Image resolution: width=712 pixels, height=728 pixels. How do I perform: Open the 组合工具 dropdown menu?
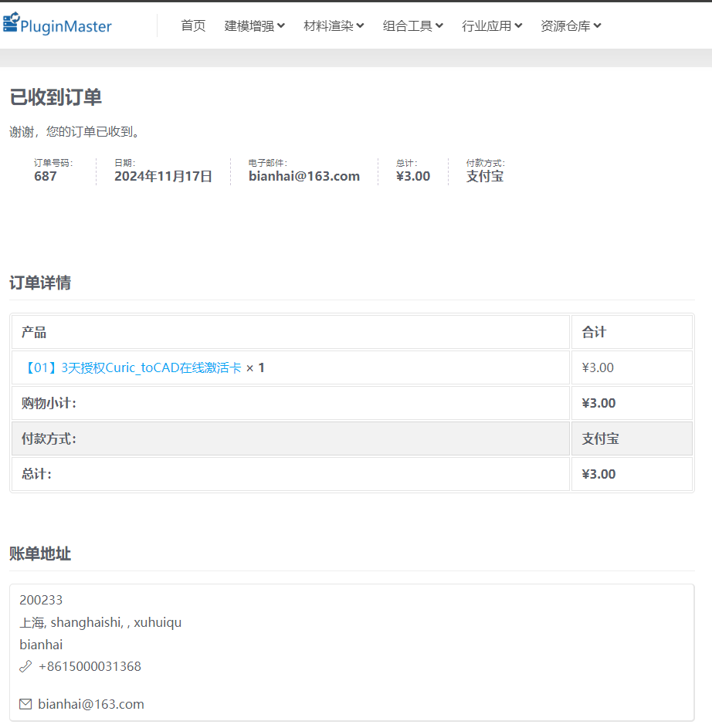412,25
